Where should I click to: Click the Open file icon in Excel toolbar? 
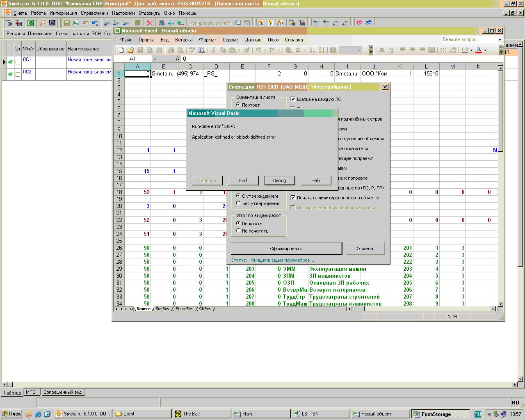[130, 50]
